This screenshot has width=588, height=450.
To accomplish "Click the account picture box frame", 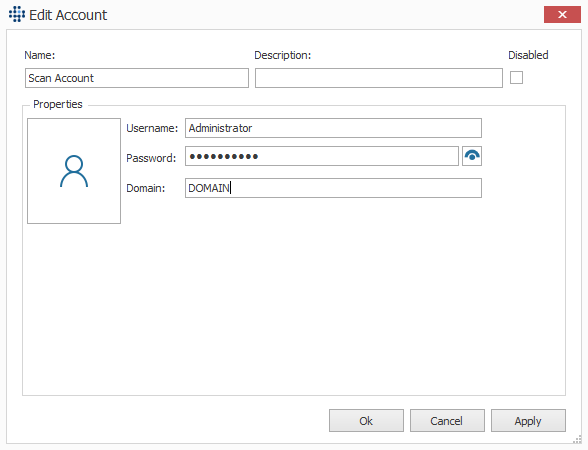I will pyautogui.click(x=74, y=171).
